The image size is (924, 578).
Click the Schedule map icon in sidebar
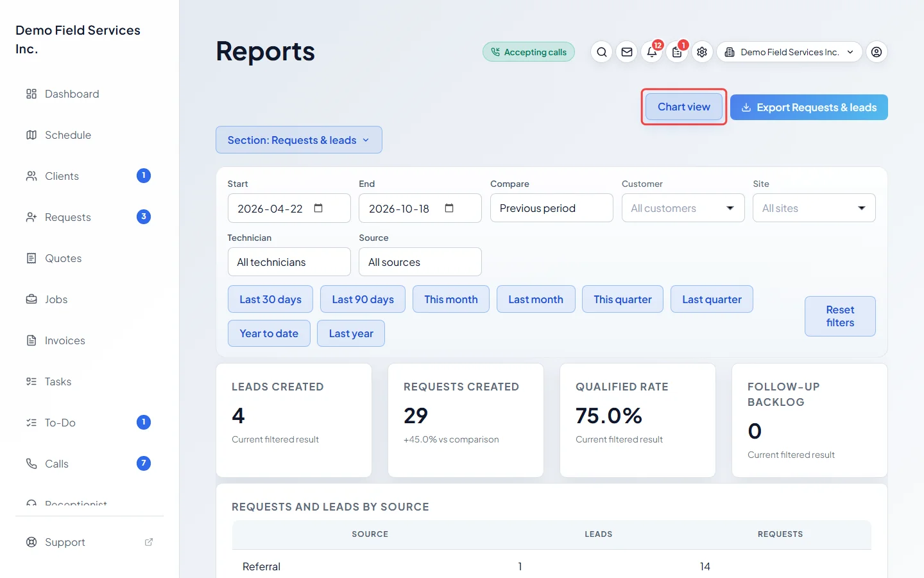click(31, 135)
